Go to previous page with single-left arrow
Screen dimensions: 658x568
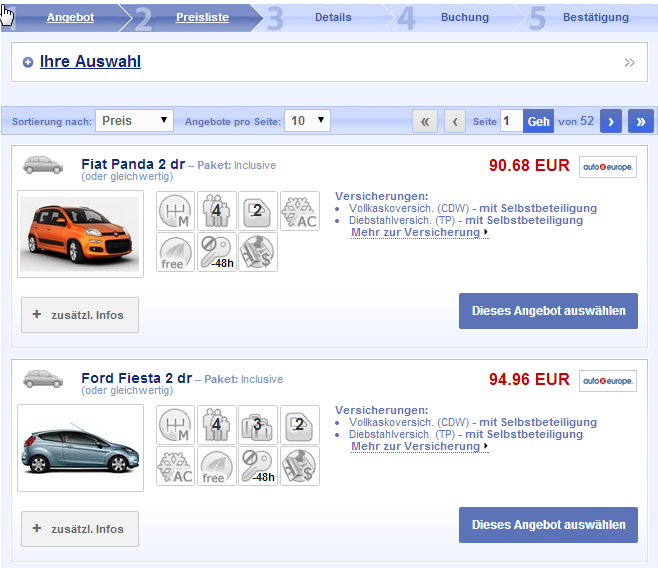(x=455, y=121)
